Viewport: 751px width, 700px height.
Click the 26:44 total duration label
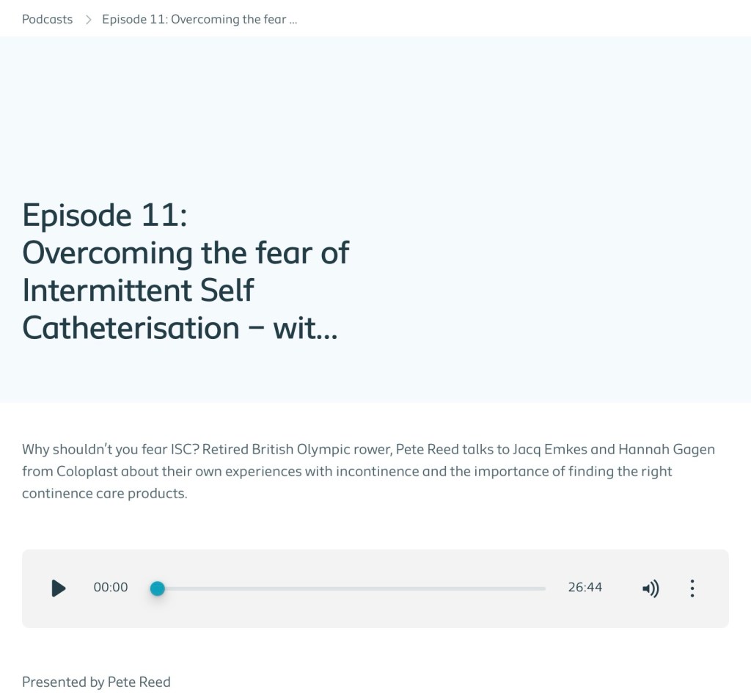585,588
